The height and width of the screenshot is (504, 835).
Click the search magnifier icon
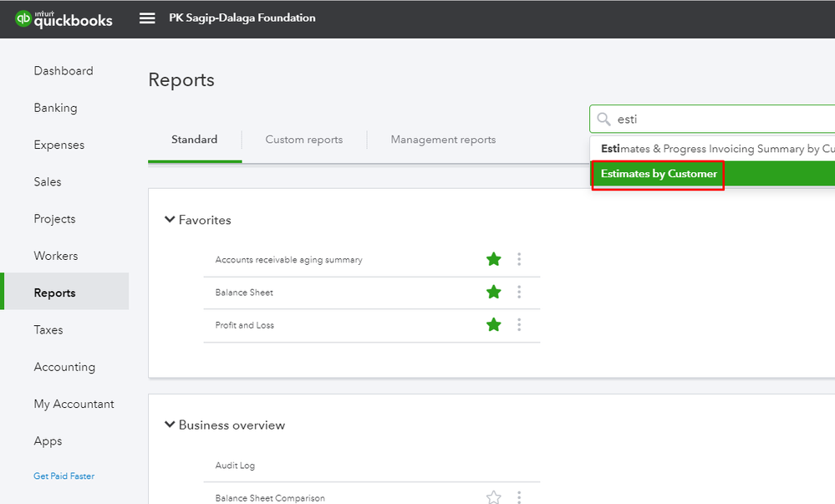point(603,120)
